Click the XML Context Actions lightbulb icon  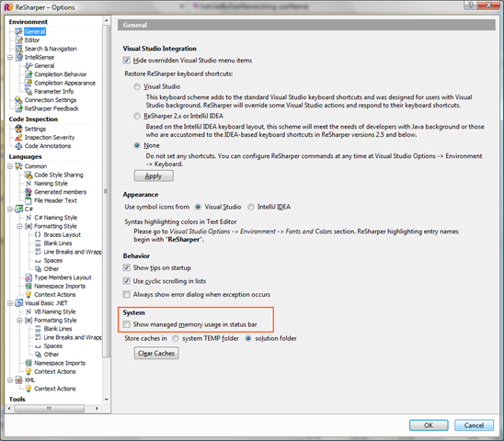point(29,389)
